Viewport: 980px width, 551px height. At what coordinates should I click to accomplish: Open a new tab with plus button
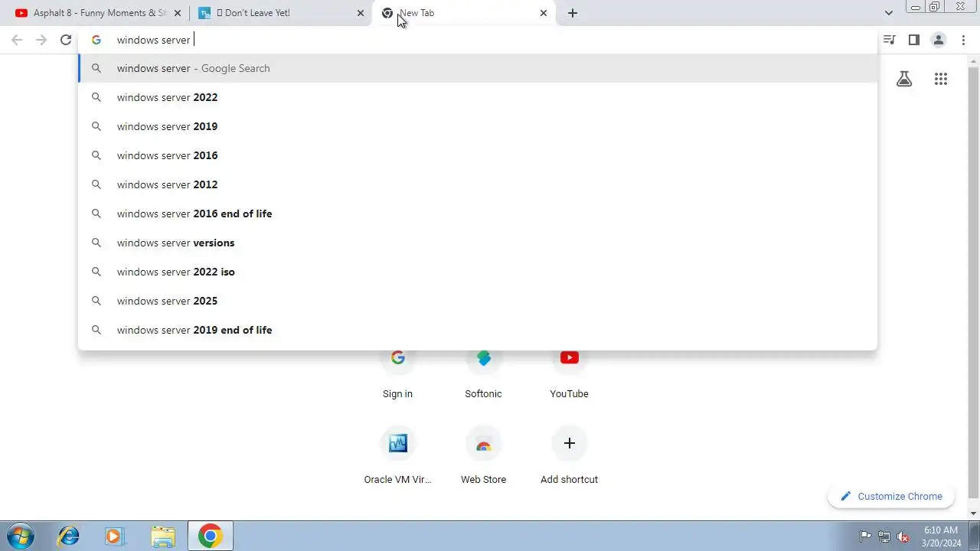tap(573, 13)
